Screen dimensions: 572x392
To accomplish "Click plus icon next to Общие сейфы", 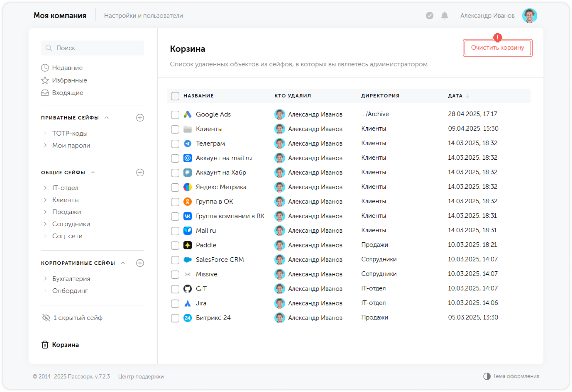I will pos(140,173).
